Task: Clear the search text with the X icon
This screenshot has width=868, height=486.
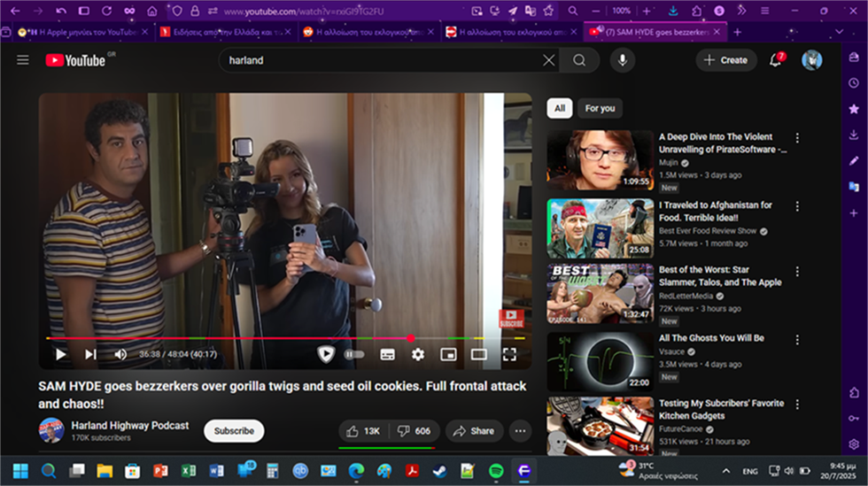Action: 548,60
